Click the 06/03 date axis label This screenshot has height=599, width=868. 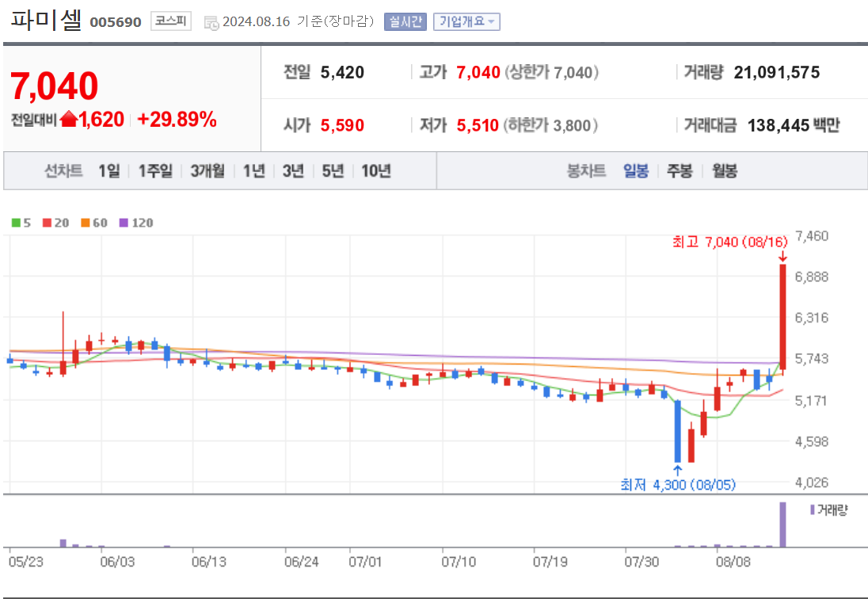[x=117, y=562]
